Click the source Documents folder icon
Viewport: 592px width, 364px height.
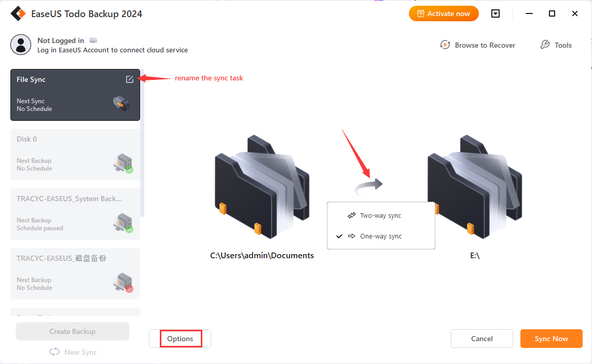tap(262, 187)
